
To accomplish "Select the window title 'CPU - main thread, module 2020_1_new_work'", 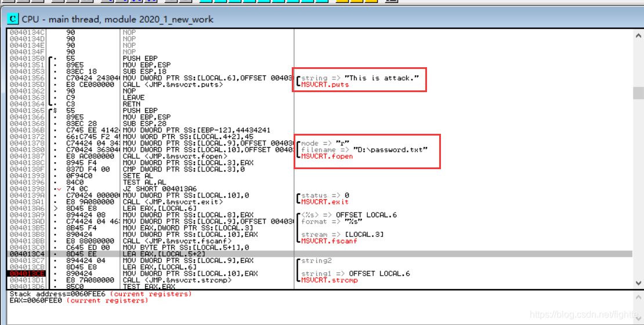I will [117, 19].
